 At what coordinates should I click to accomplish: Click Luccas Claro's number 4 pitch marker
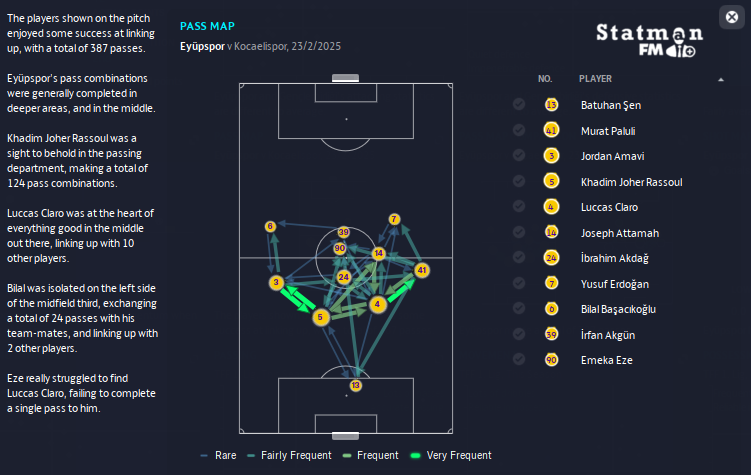pos(377,303)
